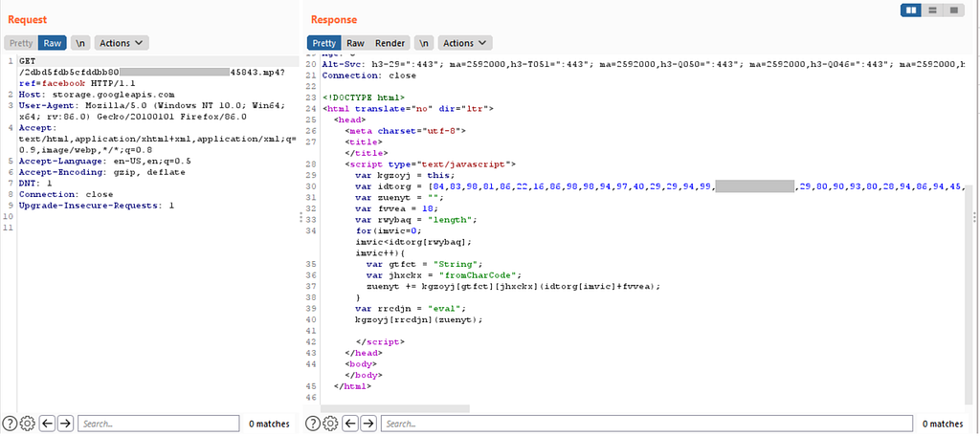Screen dimensions: 980x436
Task: Switch to combined tabbed layout view
Action: click(x=952, y=11)
